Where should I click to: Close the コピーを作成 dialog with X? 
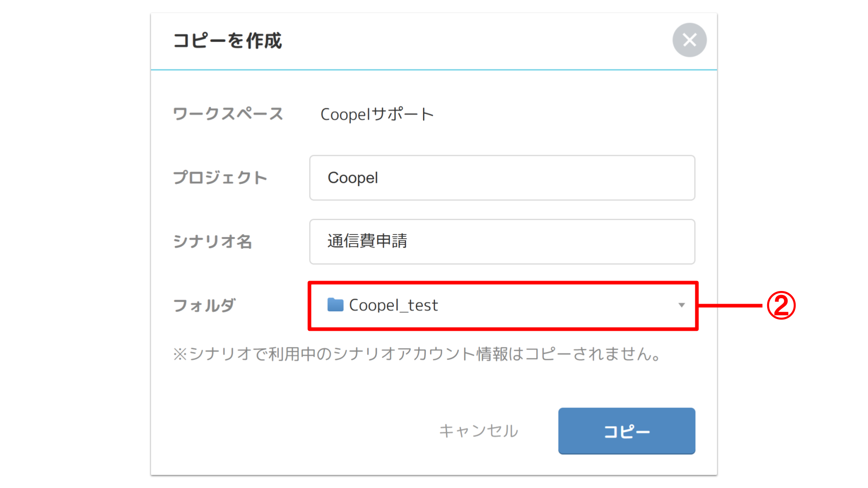tap(689, 40)
